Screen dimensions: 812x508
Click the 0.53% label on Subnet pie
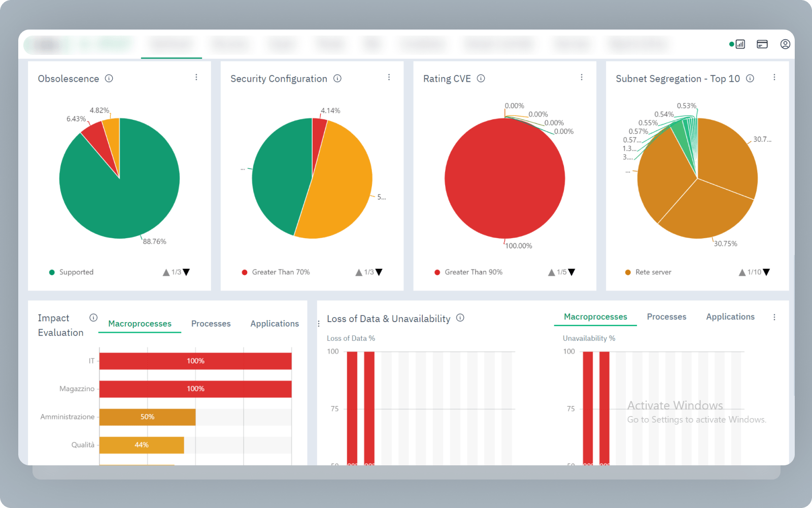[x=687, y=106]
